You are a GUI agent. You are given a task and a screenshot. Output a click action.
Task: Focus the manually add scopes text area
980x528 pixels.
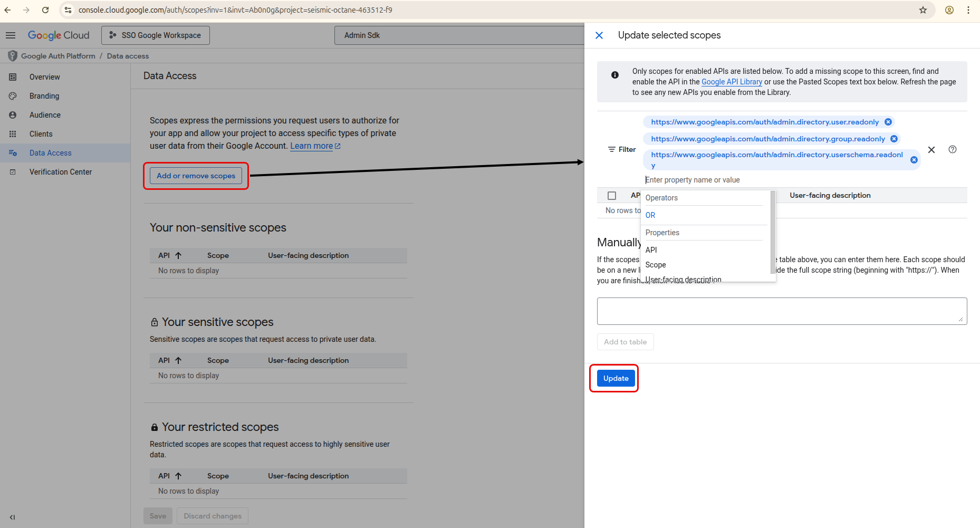pos(781,311)
